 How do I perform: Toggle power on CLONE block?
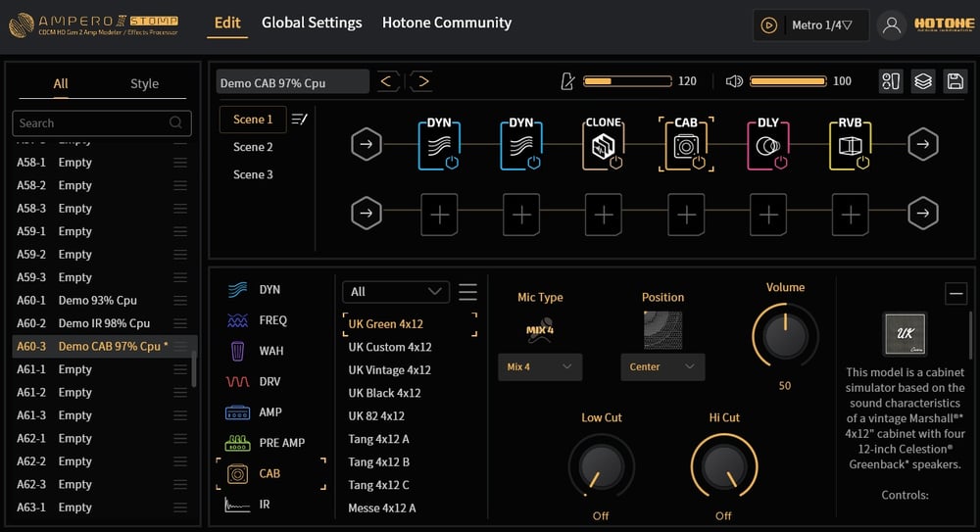click(x=615, y=163)
